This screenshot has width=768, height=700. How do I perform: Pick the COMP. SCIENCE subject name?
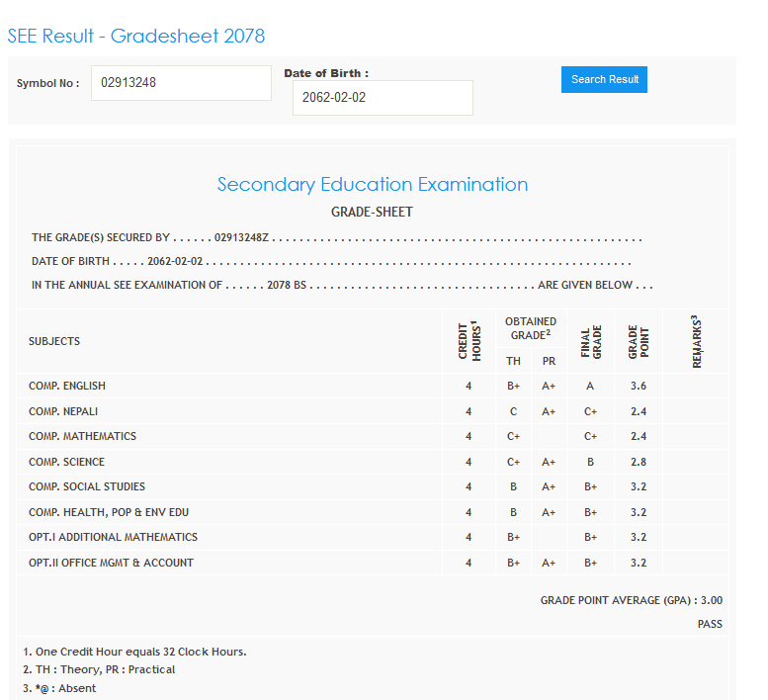[66, 462]
